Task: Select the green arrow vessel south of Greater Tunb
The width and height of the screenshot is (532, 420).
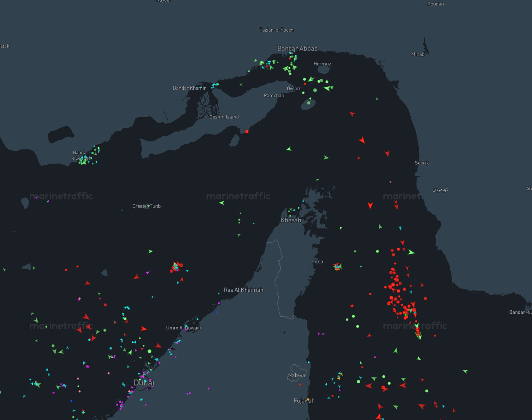Action: coord(150,251)
